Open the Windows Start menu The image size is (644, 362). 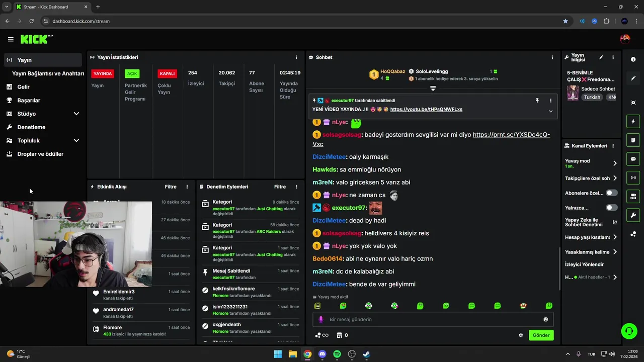coord(278,354)
